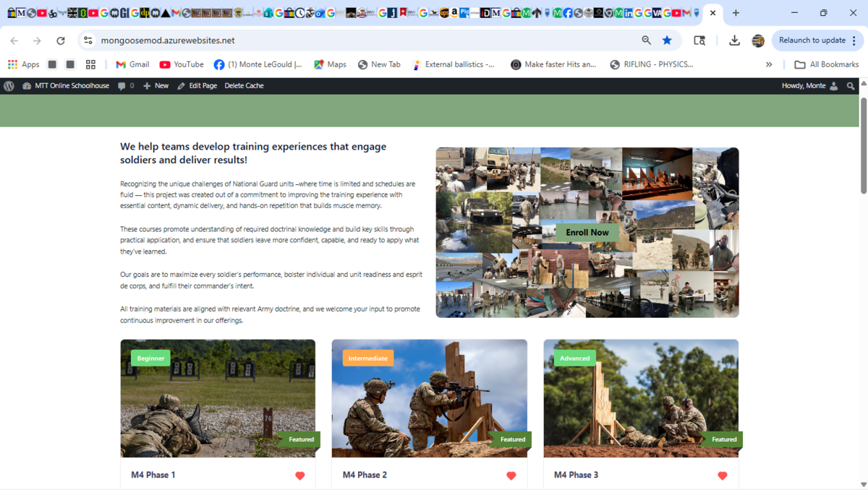Open the All Bookmarks folder
868x490 pixels.
pyautogui.click(x=826, y=64)
